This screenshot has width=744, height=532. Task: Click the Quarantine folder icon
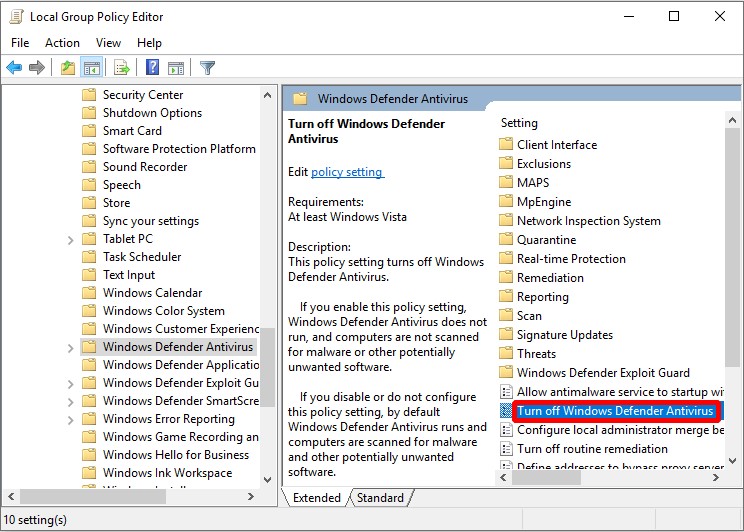(506, 239)
